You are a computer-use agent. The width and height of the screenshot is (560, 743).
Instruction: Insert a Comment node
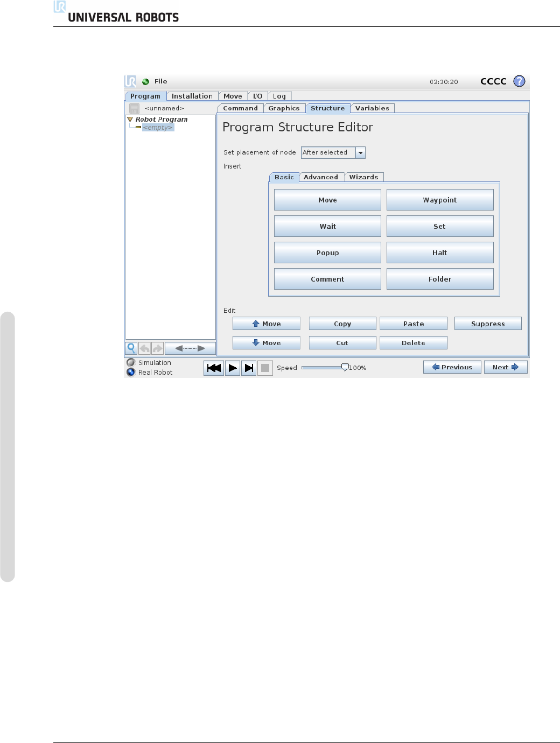(x=327, y=279)
